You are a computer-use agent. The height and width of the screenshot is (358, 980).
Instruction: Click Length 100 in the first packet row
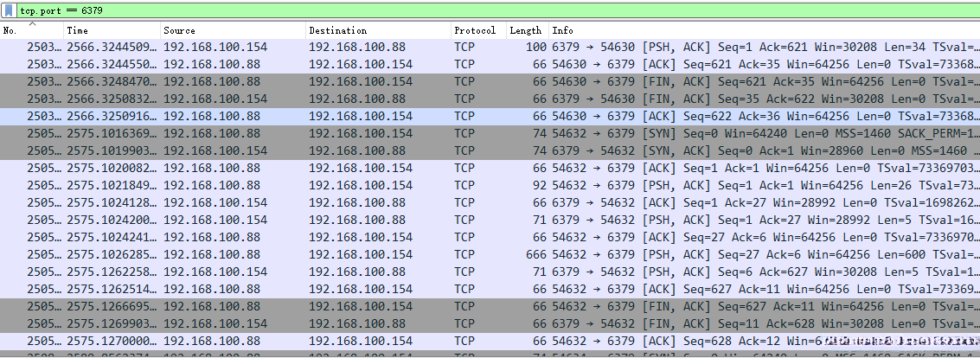(x=536, y=47)
